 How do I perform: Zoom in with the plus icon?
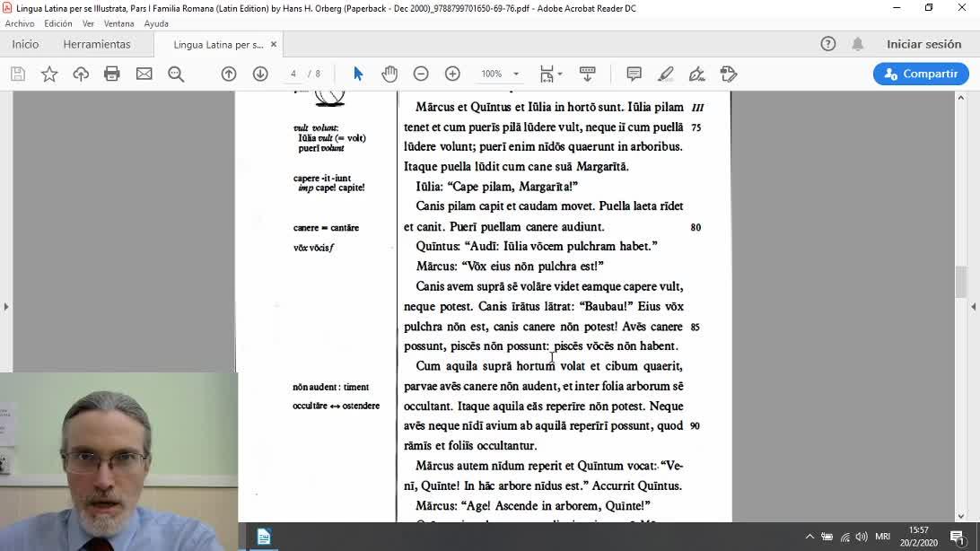[452, 74]
